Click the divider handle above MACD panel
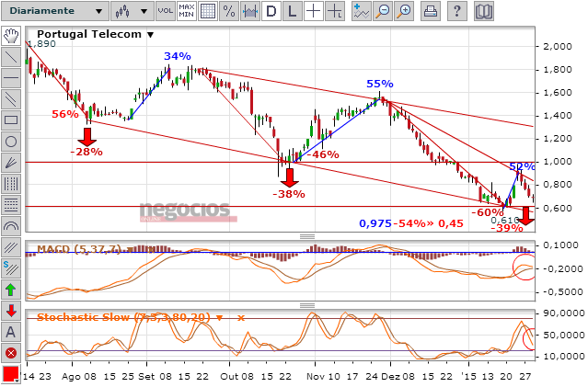 (x=307, y=236)
